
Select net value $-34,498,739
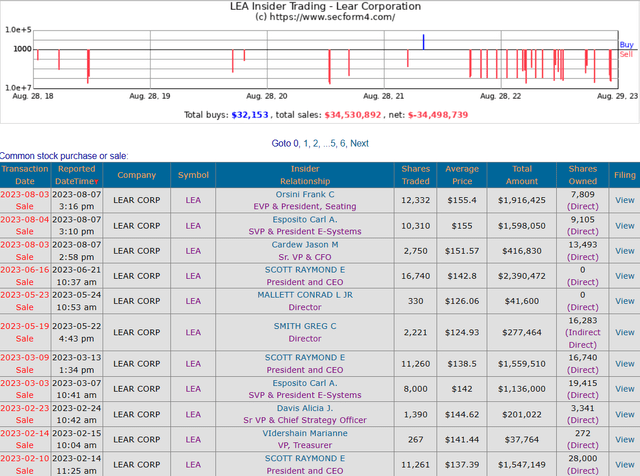(x=438, y=115)
